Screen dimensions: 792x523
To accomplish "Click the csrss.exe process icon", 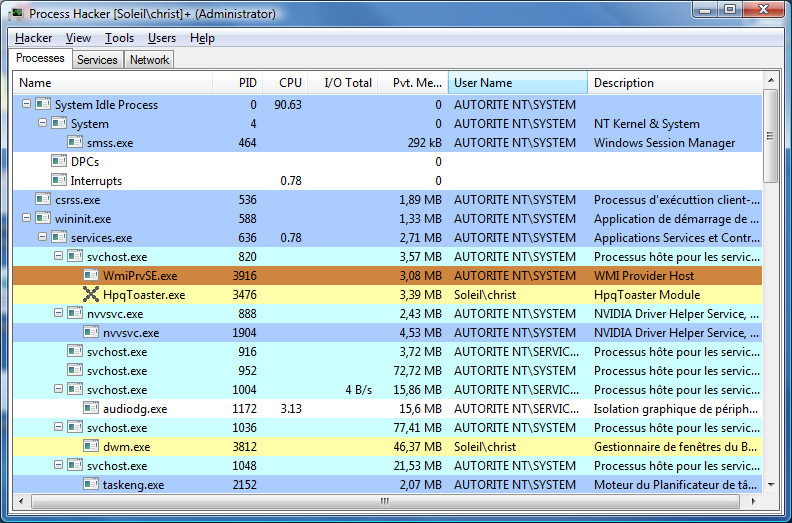I will point(43,200).
